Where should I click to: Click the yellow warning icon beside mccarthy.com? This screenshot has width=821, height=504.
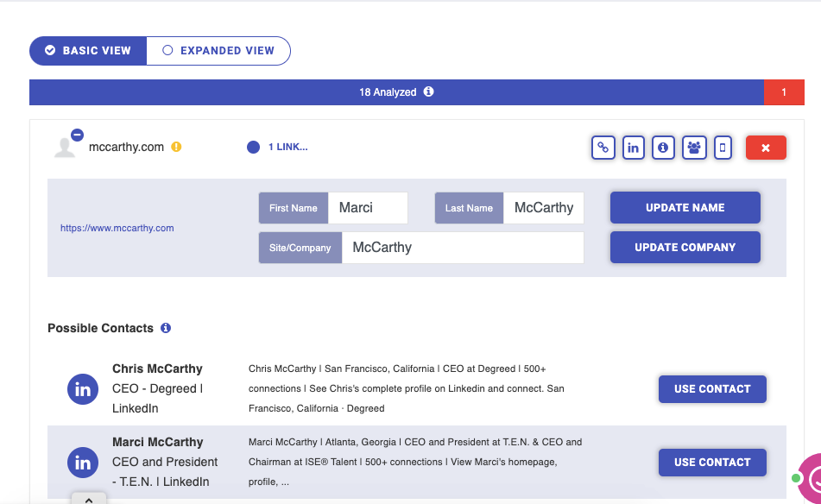point(176,147)
